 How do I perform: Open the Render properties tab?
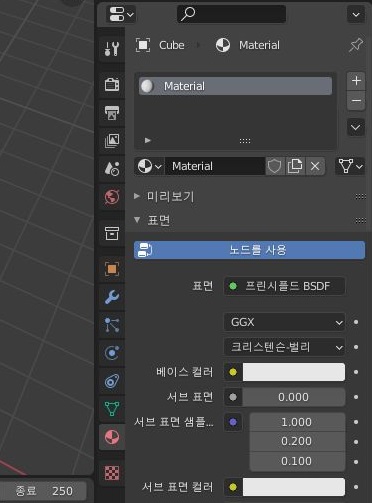coord(112,85)
